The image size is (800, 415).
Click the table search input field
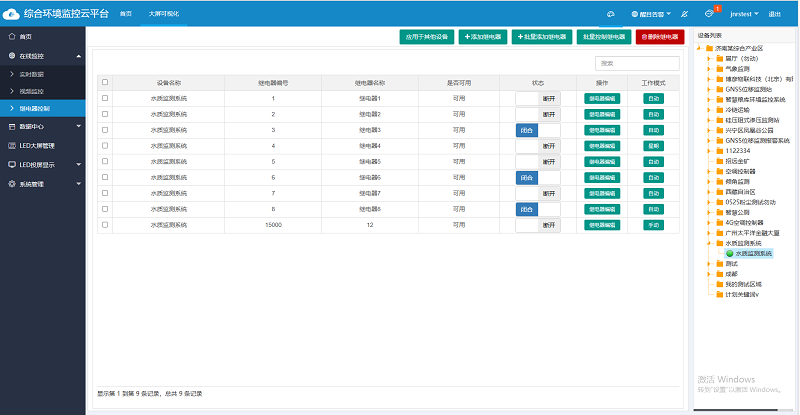(636, 63)
